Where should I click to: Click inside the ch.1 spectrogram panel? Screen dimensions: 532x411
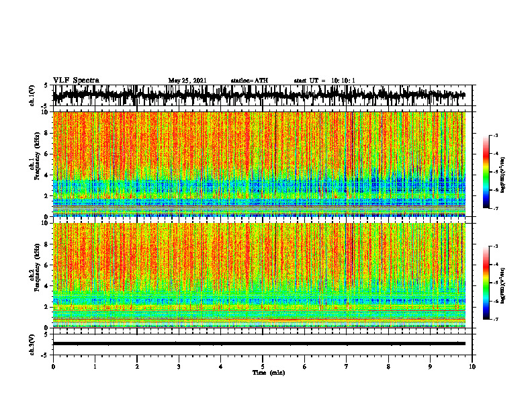click(x=259, y=164)
